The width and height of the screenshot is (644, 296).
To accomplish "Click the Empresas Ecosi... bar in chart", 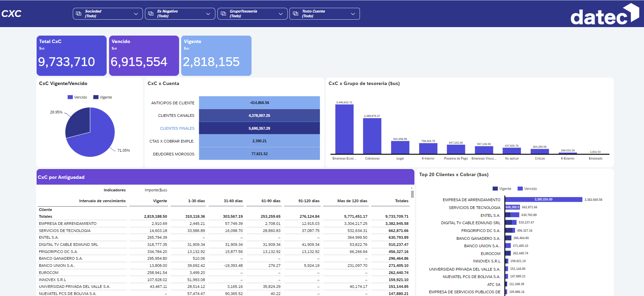I will point(344,129).
